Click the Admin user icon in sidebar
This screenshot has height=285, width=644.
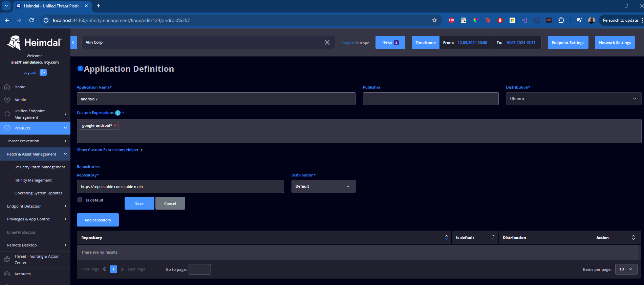point(7,100)
